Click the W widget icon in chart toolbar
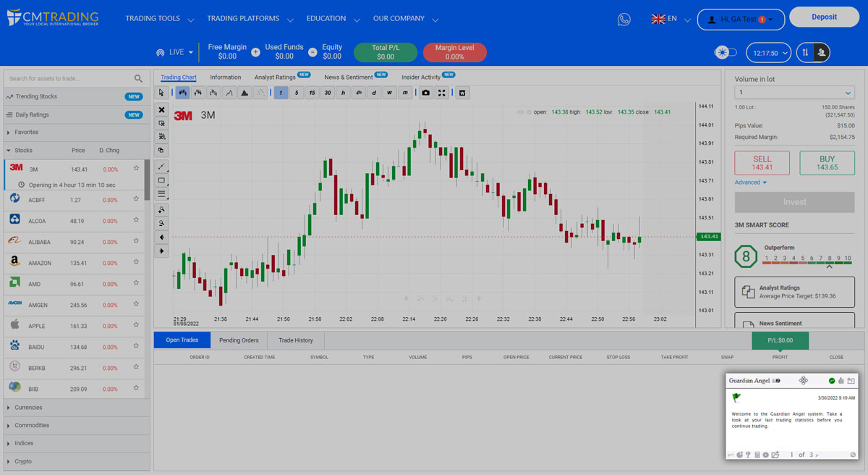 (x=463, y=93)
